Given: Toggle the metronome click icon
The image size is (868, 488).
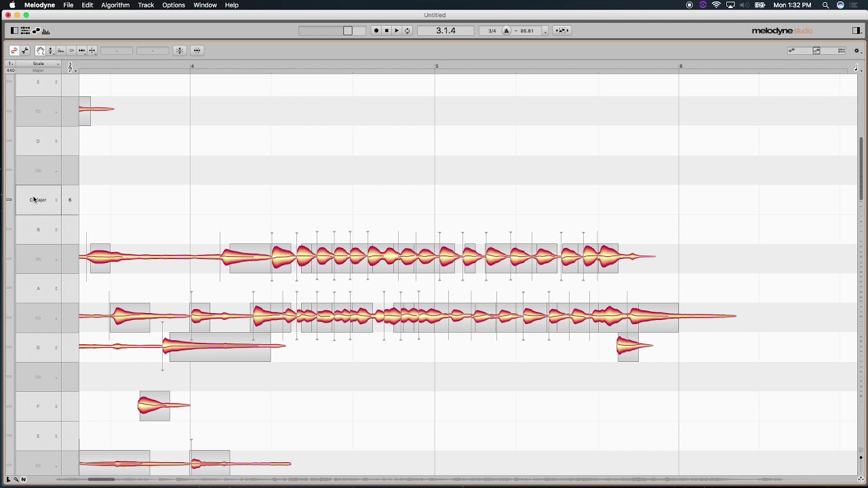Looking at the screenshot, I should point(506,30).
